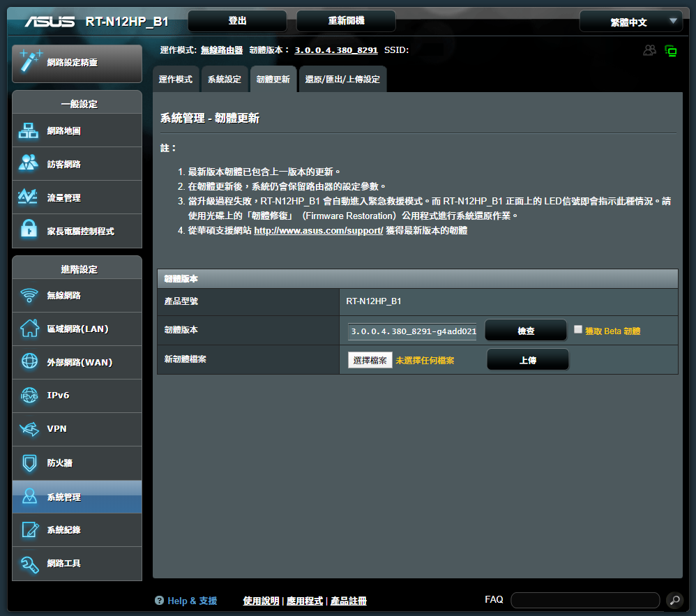Open the 產品註冊 registration link
Screen dimensions: 696x616
pyautogui.click(x=349, y=601)
